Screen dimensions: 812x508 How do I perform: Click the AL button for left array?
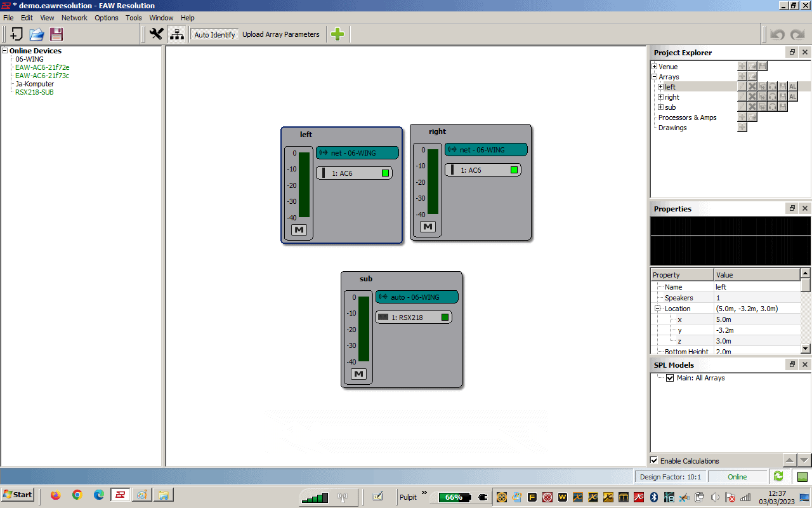792,87
